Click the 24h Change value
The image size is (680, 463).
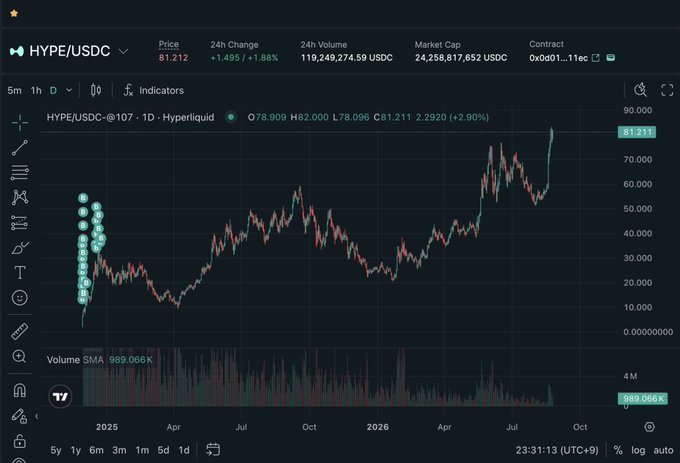pos(244,58)
